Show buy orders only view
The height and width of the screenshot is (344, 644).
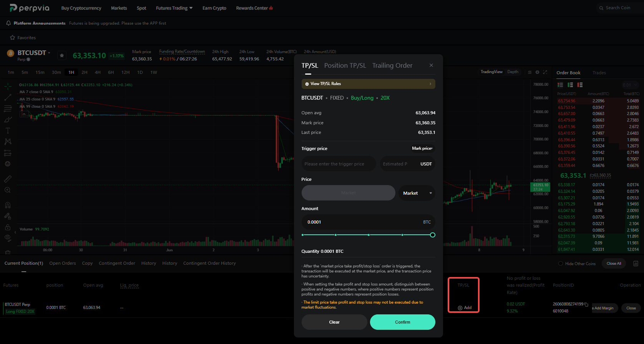(x=570, y=85)
